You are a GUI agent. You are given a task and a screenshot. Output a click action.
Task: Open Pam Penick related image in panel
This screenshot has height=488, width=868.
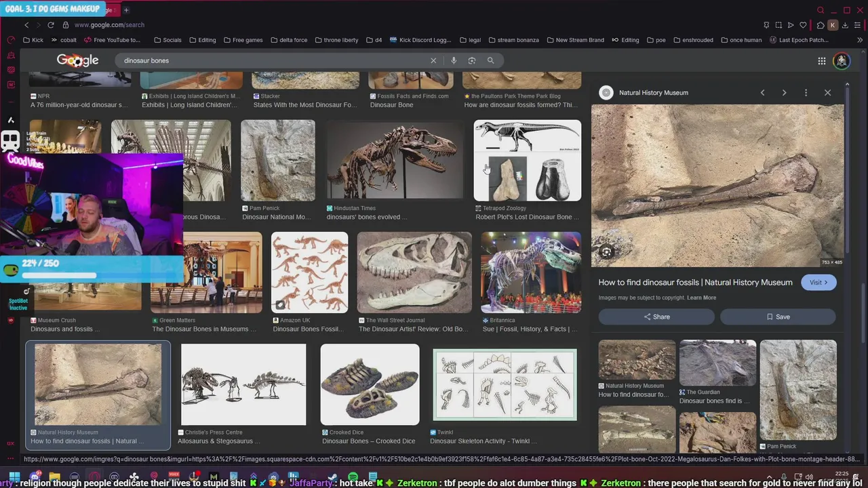pyautogui.click(x=798, y=390)
